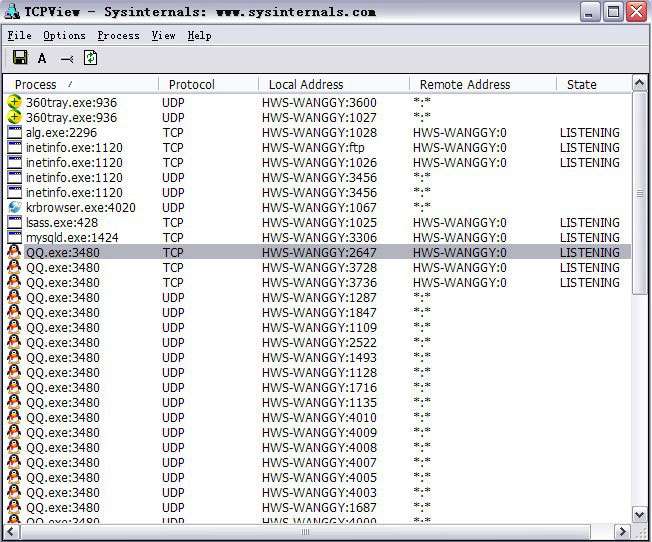
Task: Open the File menu
Action: click(20, 36)
